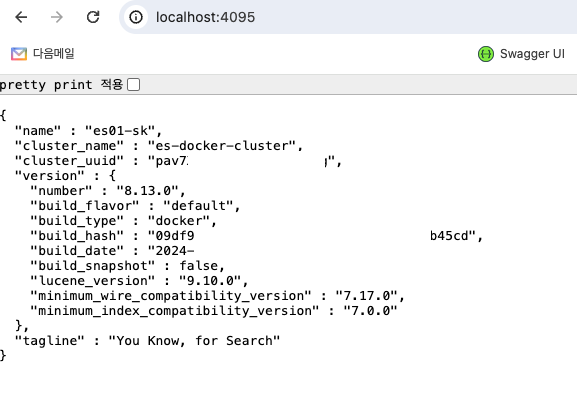This screenshot has width=577, height=396.
Task: Click the browser forward arrow
Action: [x=57, y=17]
